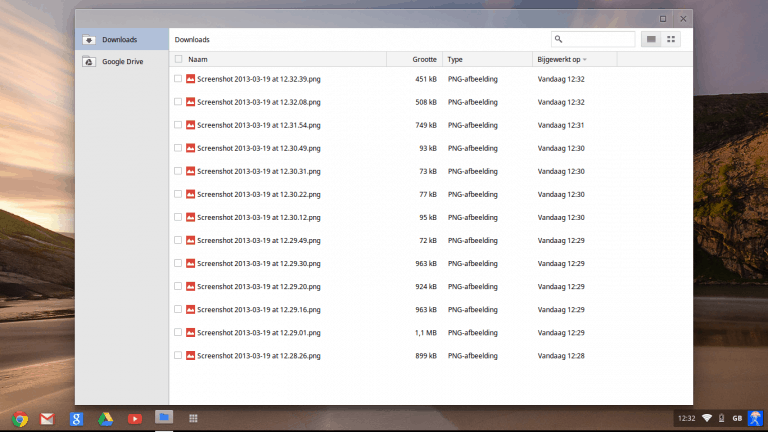Click the 899 kB size value

coord(426,356)
